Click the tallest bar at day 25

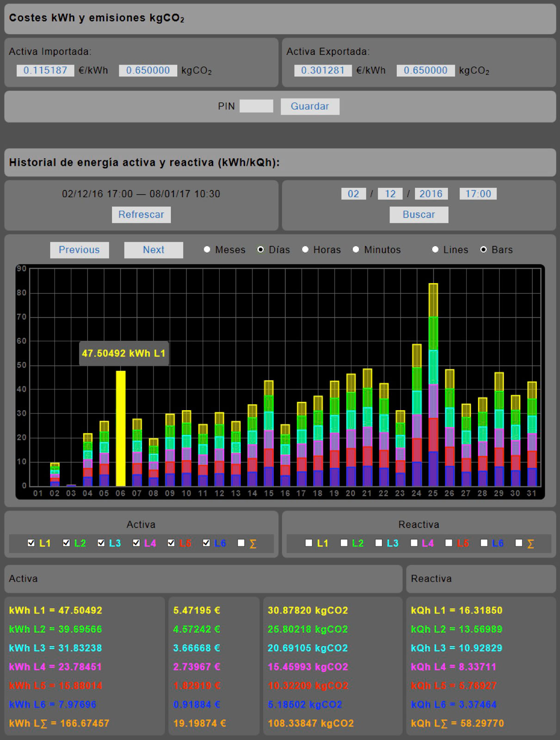pos(433,385)
